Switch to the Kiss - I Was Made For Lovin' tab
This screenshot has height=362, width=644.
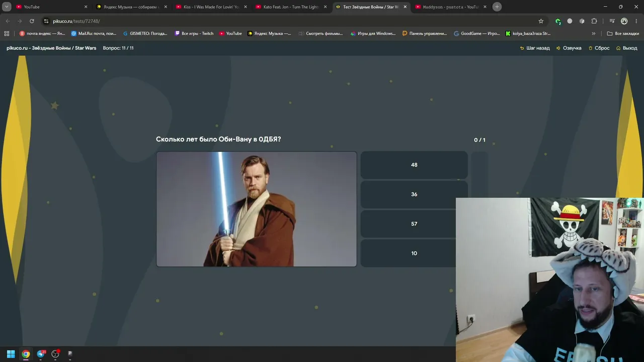click(x=211, y=7)
